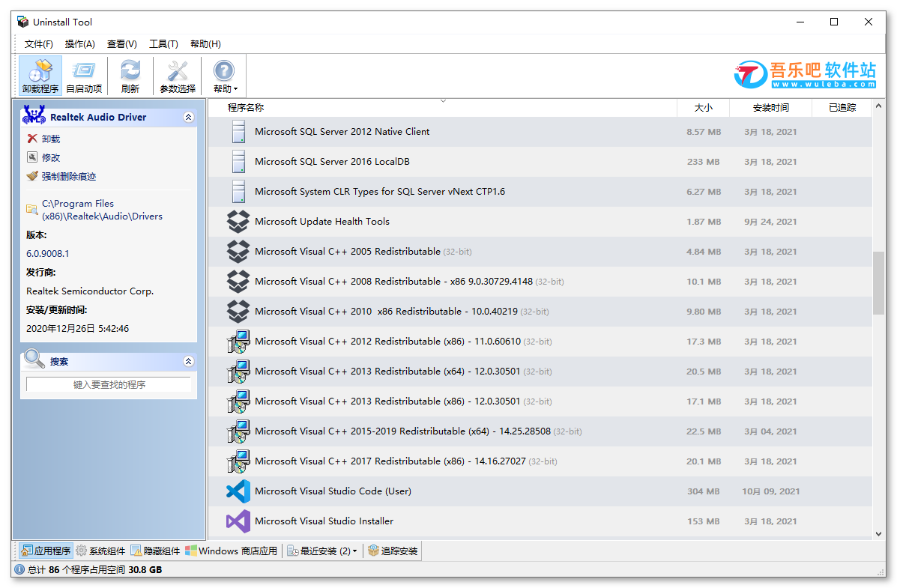Select Microsoft Update Health Tools row name
The image size is (897, 588).
pos(322,222)
